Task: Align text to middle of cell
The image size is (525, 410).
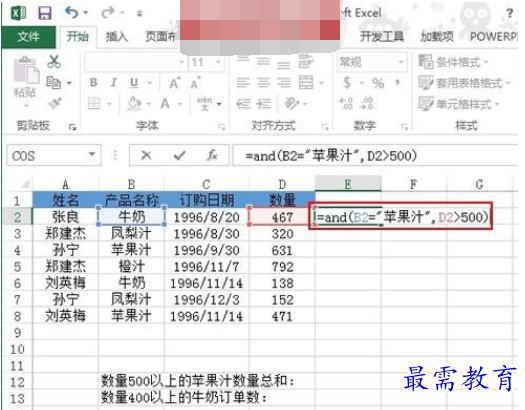Action: [x=263, y=61]
